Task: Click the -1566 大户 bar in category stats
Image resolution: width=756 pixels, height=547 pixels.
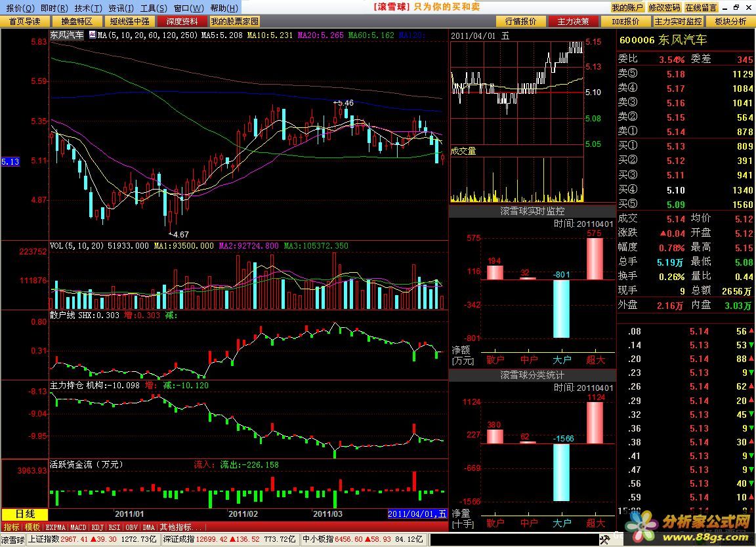Action: [561, 473]
